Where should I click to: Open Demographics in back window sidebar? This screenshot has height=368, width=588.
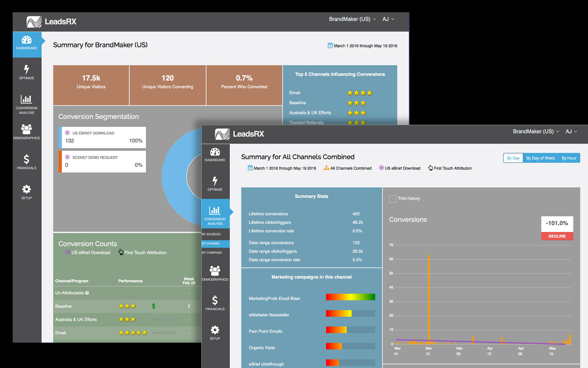pyautogui.click(x=27, y=132)
